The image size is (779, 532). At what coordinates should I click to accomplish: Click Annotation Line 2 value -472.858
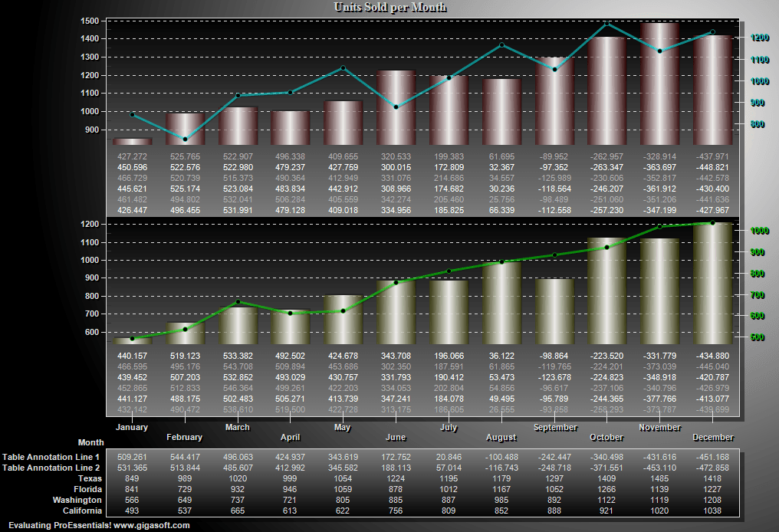point(712,468)
